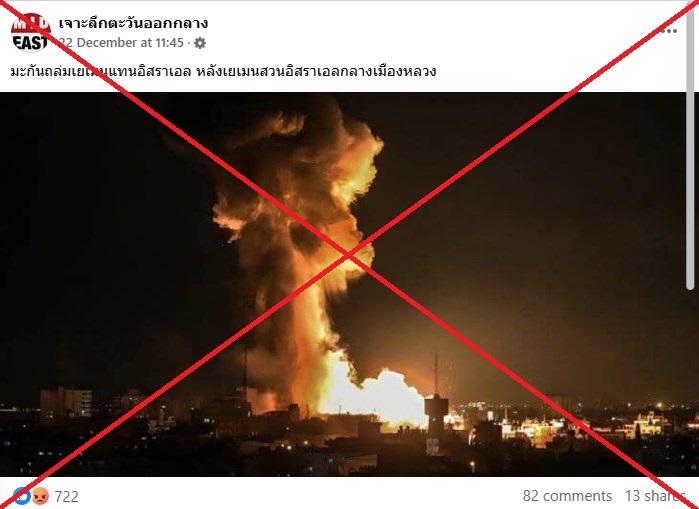Click the water tower silhouette in photo

[x=436, y=408]
